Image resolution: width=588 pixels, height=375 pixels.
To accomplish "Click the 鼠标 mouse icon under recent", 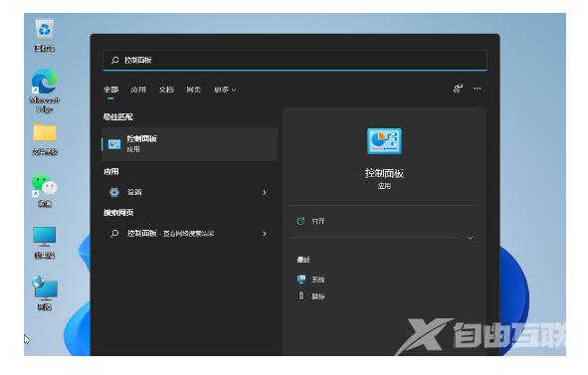I will pyautogui.click(x=300, y=295).
